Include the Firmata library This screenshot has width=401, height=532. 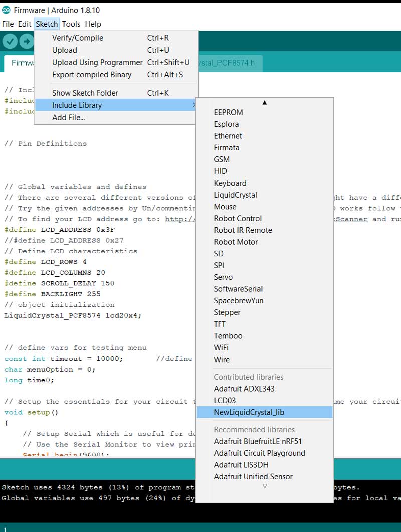265,148
